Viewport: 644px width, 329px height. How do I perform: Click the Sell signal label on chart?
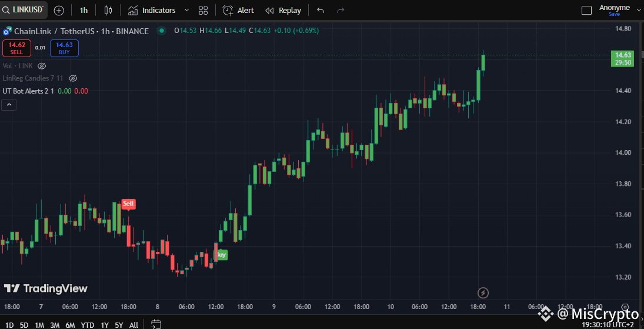tap(128, 204)
